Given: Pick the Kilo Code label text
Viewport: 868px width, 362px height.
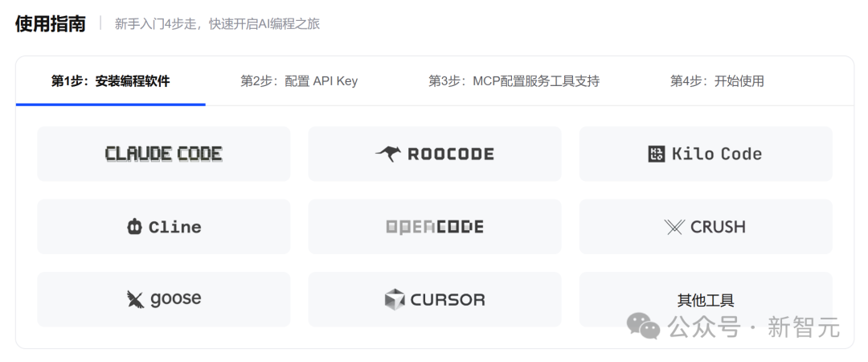Looking at the screenshot, I should 717,154.
